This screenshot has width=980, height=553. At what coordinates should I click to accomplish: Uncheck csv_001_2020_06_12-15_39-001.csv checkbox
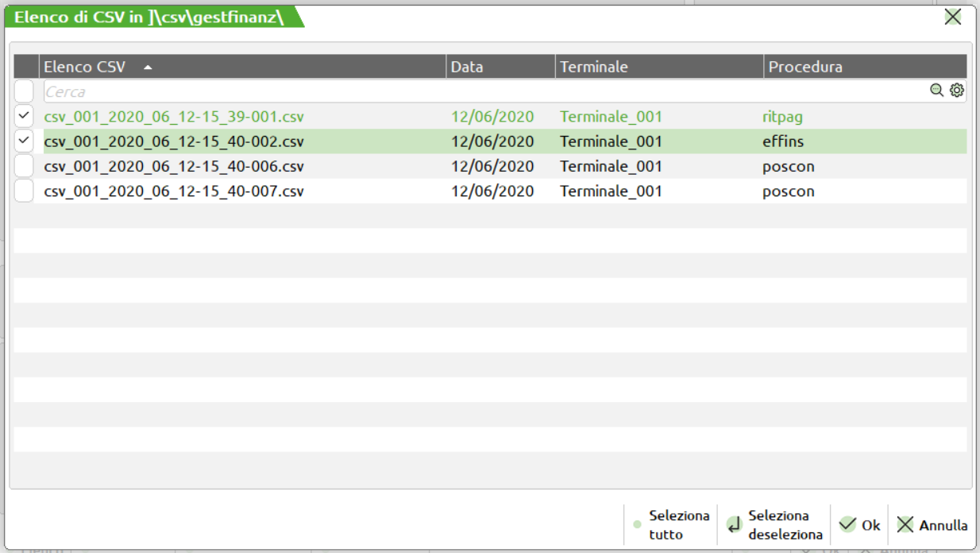tap(24, 117)
